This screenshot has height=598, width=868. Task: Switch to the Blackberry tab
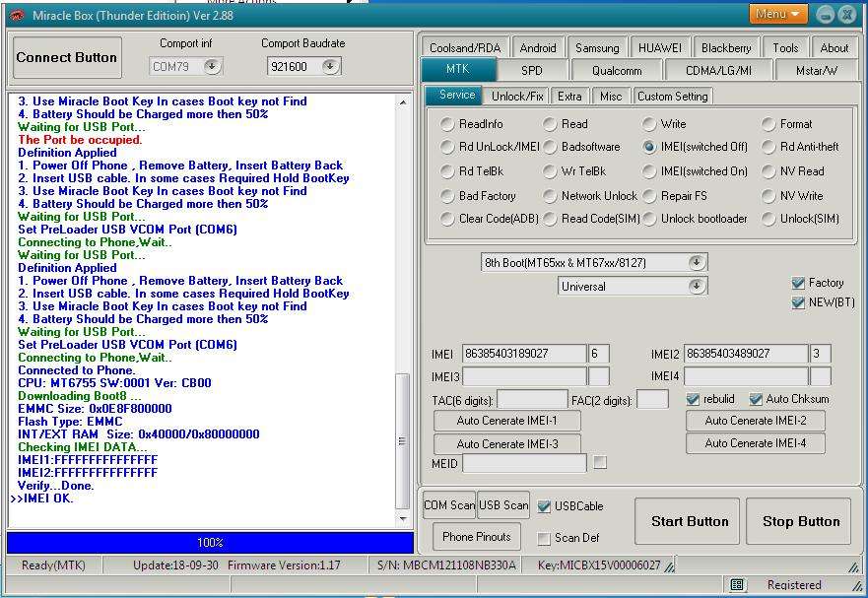pos(726,48)
